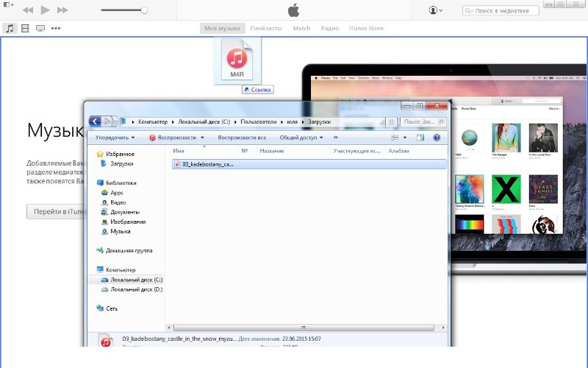This screenshot has width=588, height=368.
Task: Open the TV Shows library icon
Action: pyautogui.click(x=40, y=28)
